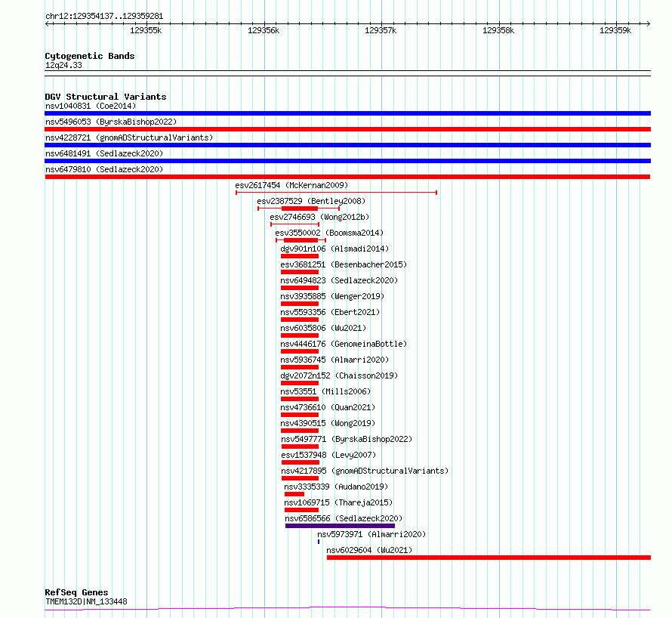Open nsv3935885 (Wenger2019) variant
This screenshot has width=672, height=618.
click(332, 296)
